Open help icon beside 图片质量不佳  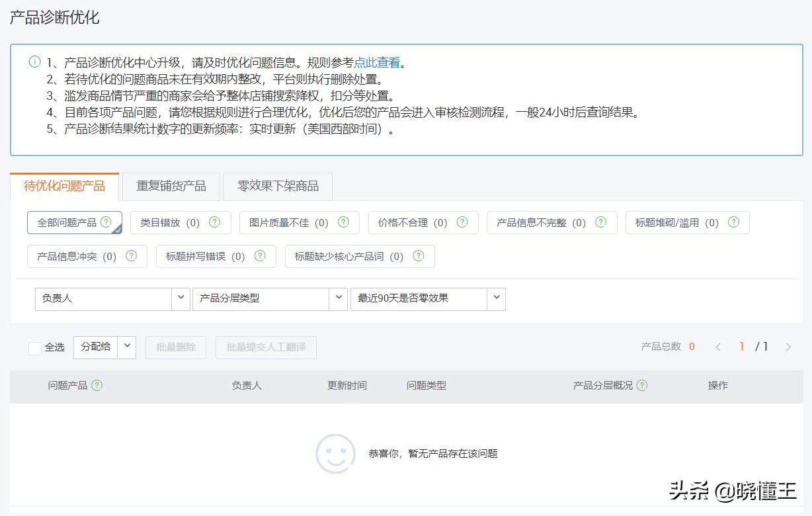342,223
